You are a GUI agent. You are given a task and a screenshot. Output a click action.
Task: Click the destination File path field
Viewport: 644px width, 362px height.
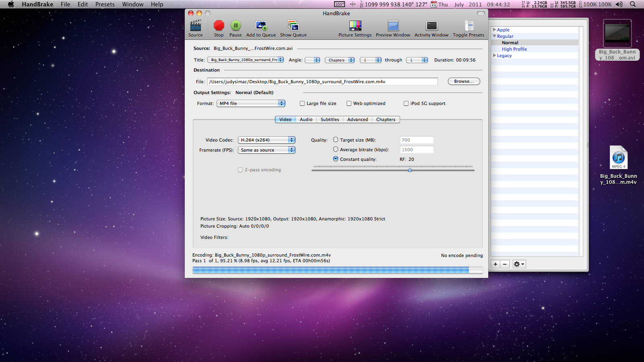(322, 82)
